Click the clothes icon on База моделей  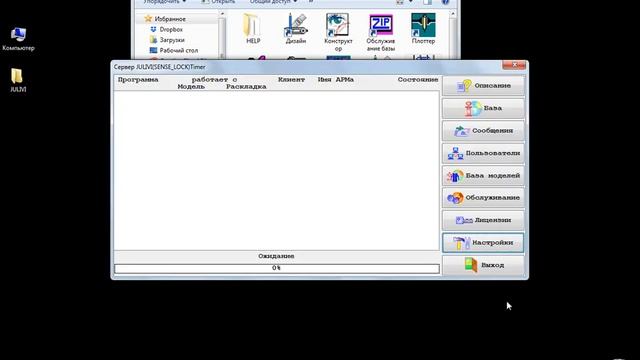coord(454,176)
